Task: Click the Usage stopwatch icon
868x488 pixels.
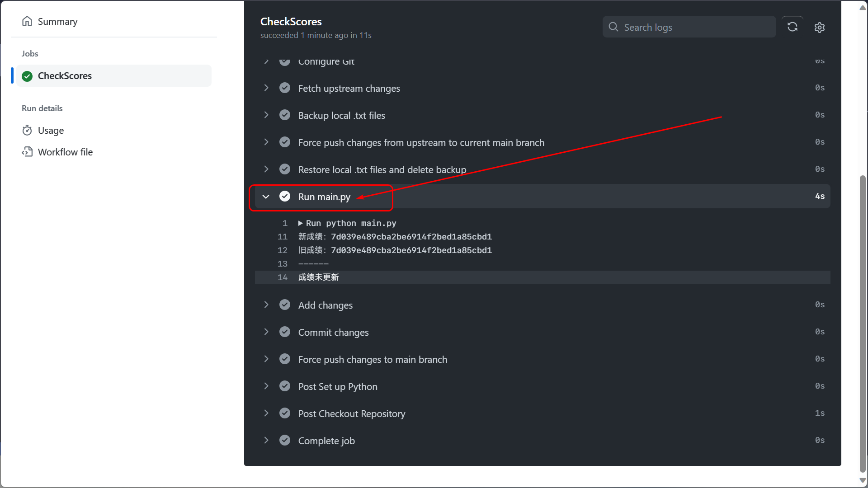Action: tap(27, 130)
